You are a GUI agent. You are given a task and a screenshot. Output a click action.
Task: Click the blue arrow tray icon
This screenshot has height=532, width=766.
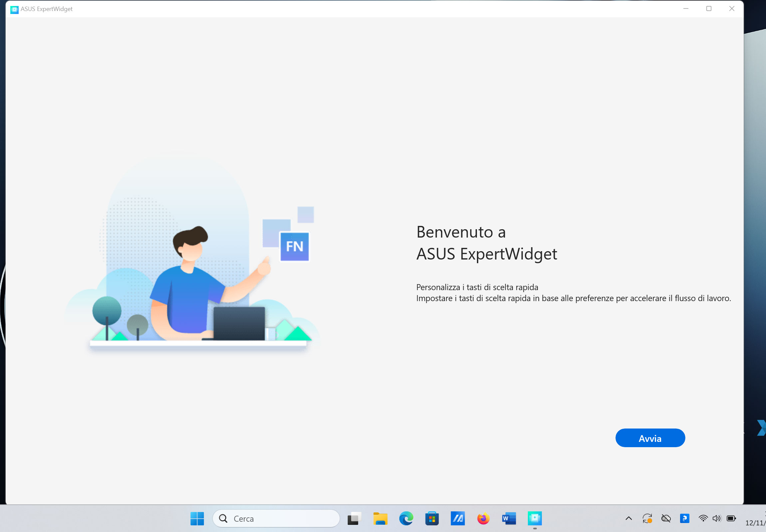pyautogui.click(x=685, y=518)
